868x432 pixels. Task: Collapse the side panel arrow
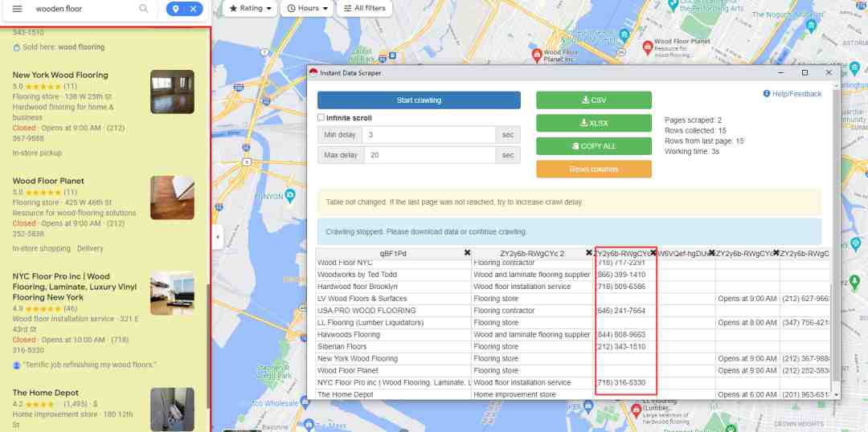pyautogui.click(x=218, y=238)
